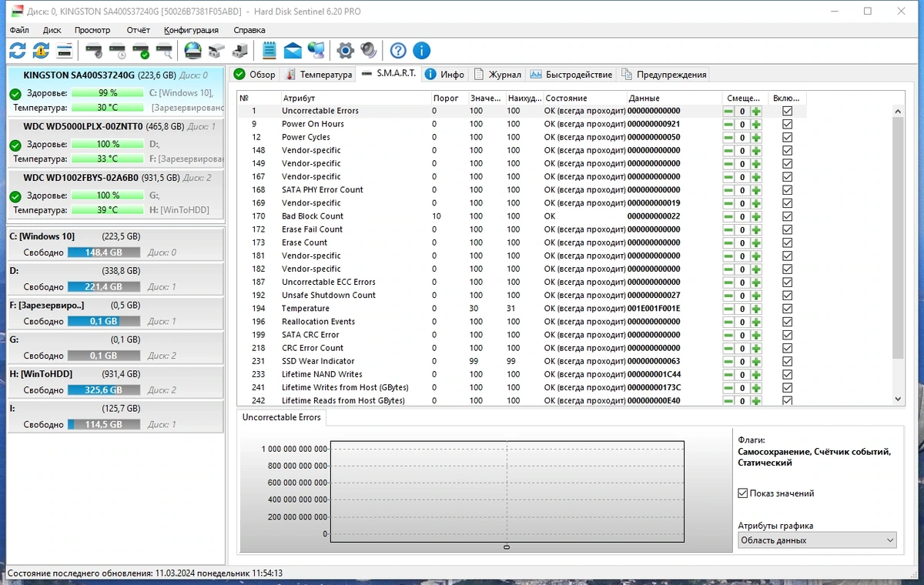
Task: Open the Диск menu
Action: click(52, 30)
